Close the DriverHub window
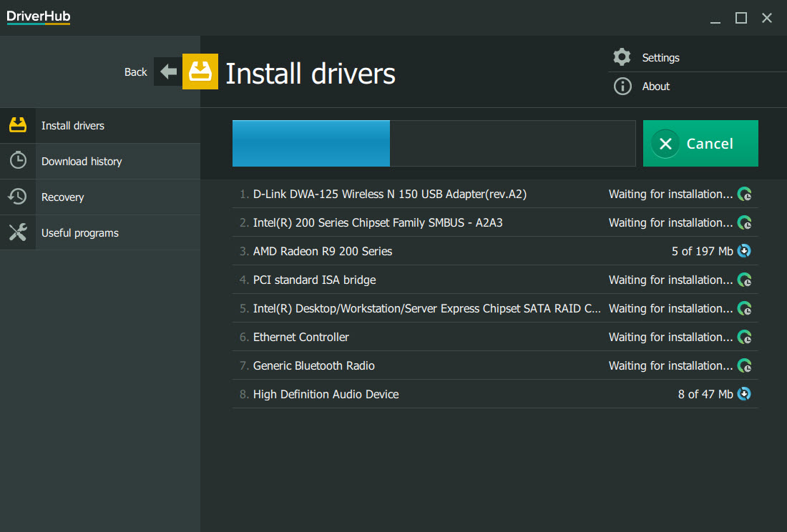This screenshot has height=532, width=787. pos(766,18)
